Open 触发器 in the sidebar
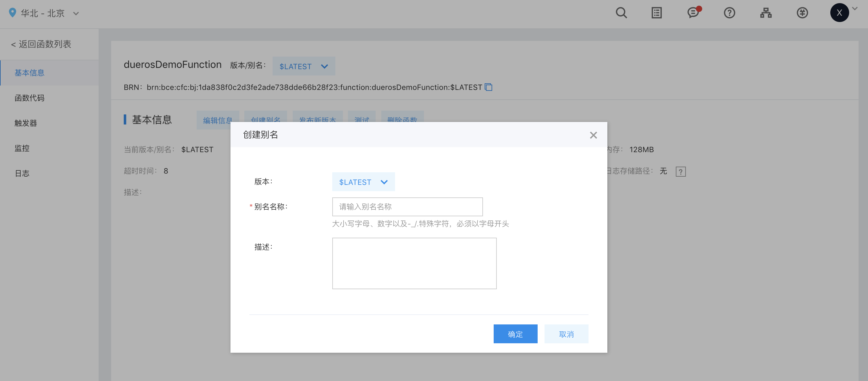 click(x=50, y=123)
